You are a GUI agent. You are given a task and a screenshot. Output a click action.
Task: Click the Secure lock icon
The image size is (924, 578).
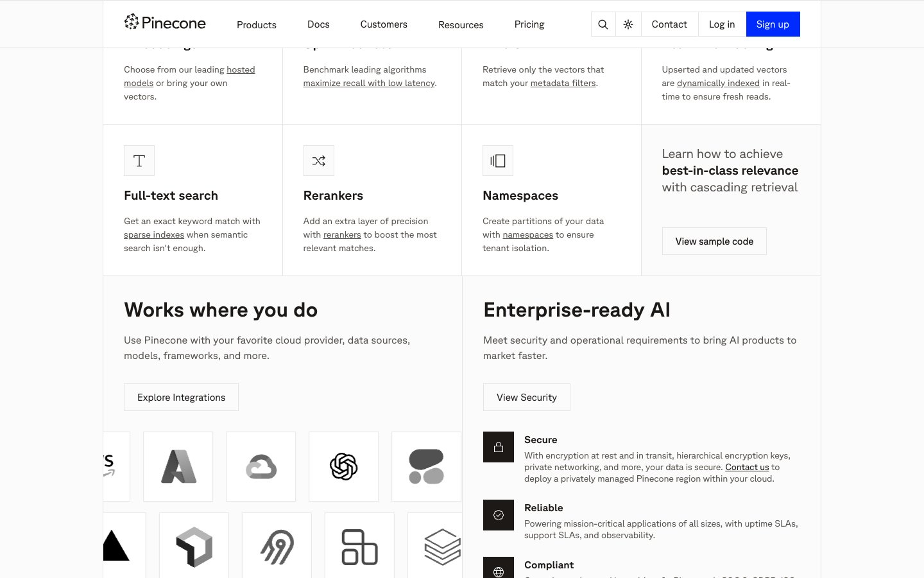pos(498,447)
